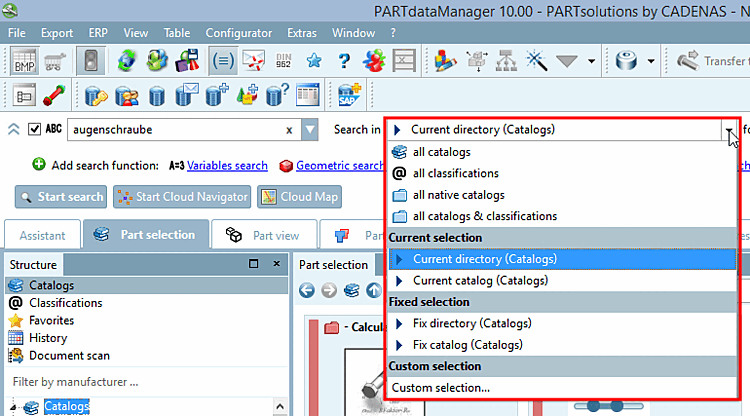Click the hierarchy tree structure icon

pos(506,61)
